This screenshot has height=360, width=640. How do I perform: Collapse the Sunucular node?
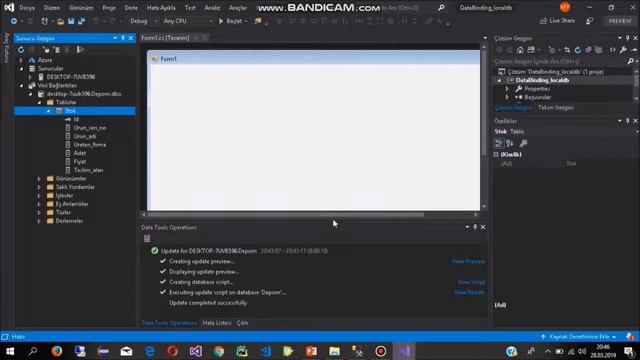[x=21, y=69]
